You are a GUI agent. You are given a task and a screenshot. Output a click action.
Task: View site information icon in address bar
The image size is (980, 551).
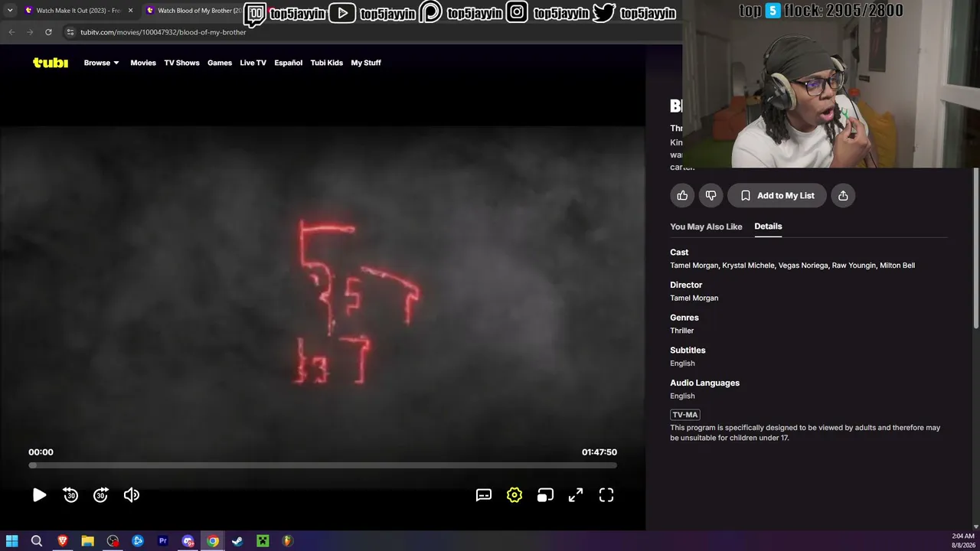point(70,32)
